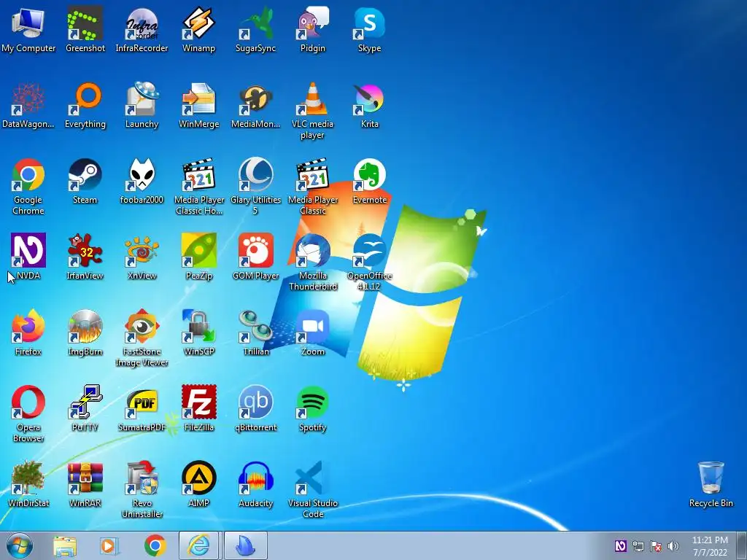Select the WinRAR shortcut

pos(85,478)
